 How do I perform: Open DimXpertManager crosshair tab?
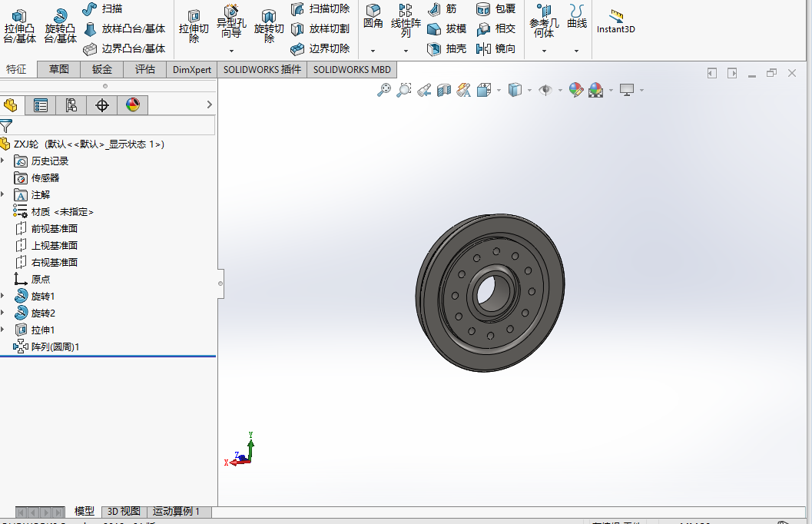click(102, 105)
